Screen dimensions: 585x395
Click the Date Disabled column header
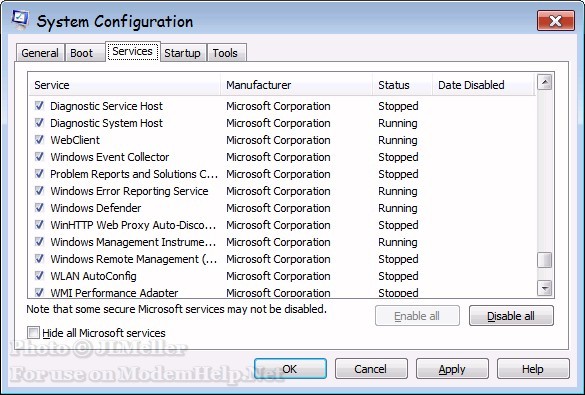point(484,85)
